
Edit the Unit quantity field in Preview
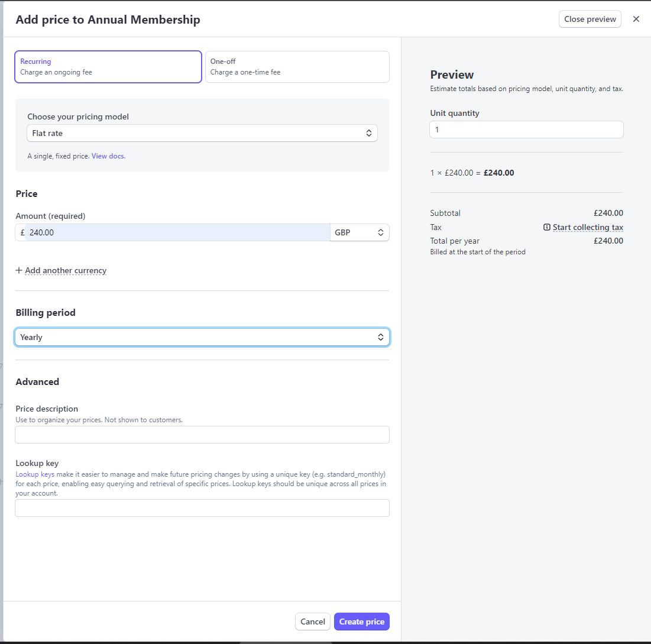coord(526,130)
